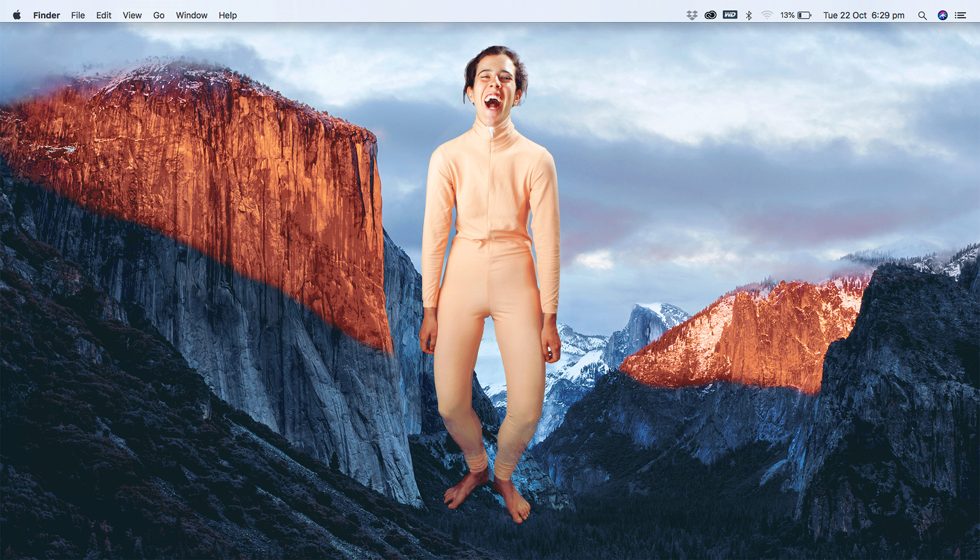Screen dimensions: 980x560
Task: Open the Bluetooth status menu
Action: [749, 15]
